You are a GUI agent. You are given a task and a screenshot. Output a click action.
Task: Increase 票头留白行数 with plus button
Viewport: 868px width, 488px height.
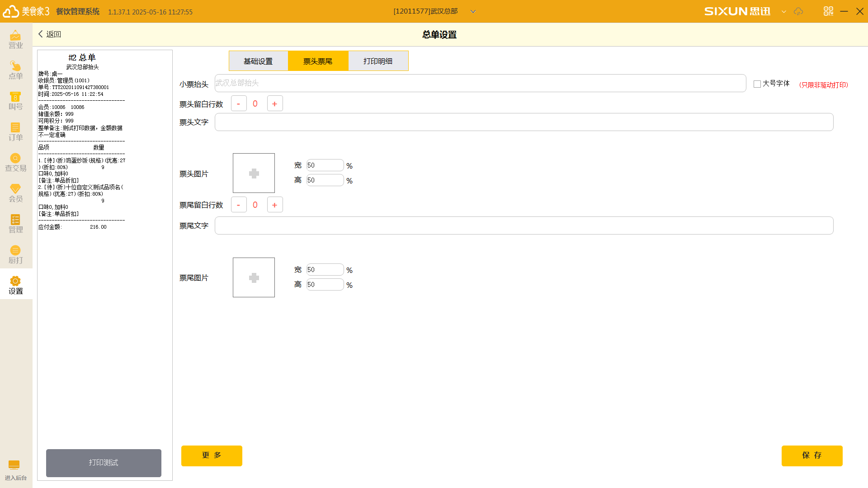point(275,103)
